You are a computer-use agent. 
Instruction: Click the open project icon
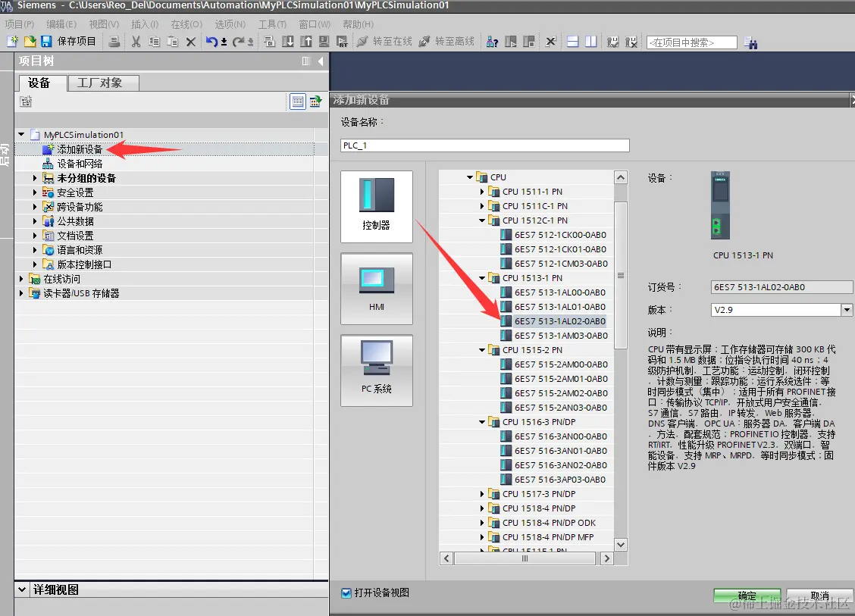[30, 42]
